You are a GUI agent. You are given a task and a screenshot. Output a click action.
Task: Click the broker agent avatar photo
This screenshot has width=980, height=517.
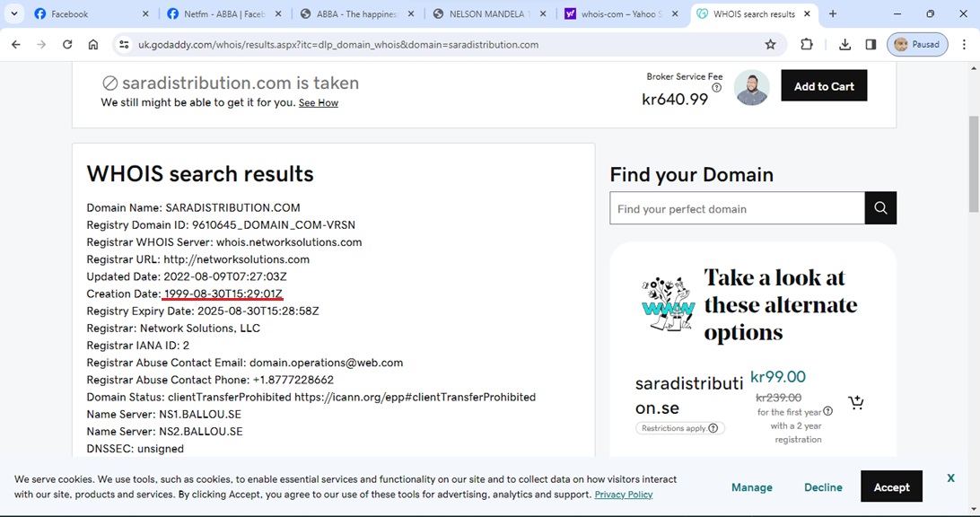tap(751, 87)
